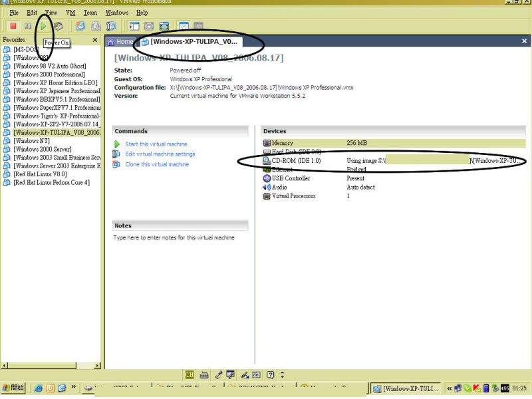Expand the Quick Launch overflow chevron
The image size is (532, 399).
click(73, 387)
